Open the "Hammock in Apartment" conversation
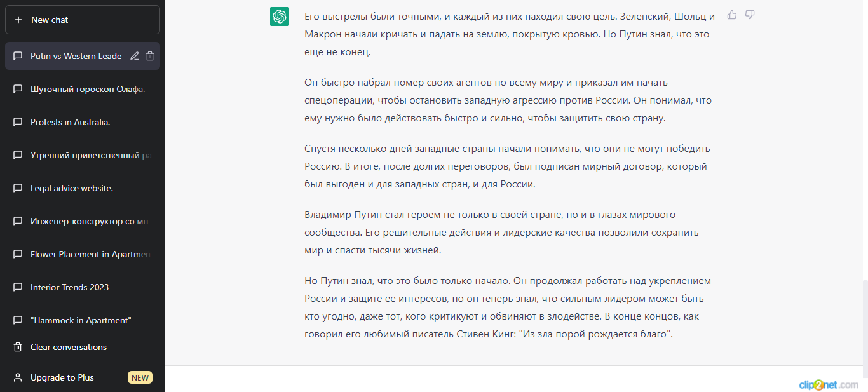The image size is (868, 392). pyautogui.click(x=81, y=320)
